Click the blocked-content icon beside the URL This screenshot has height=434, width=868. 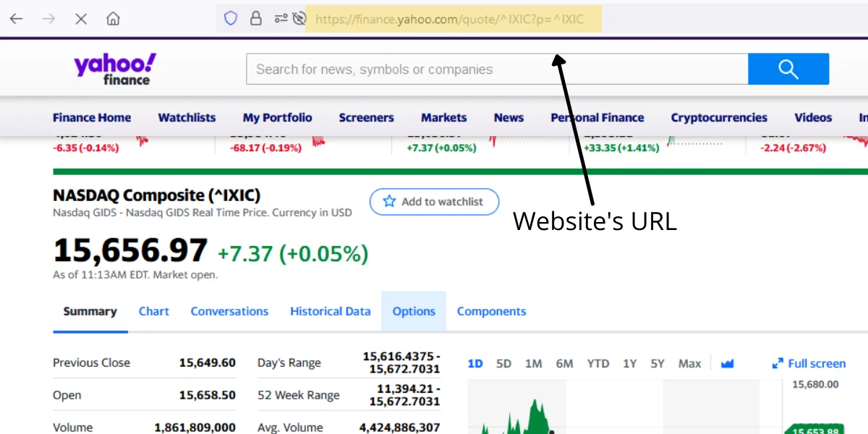point(299,19)
